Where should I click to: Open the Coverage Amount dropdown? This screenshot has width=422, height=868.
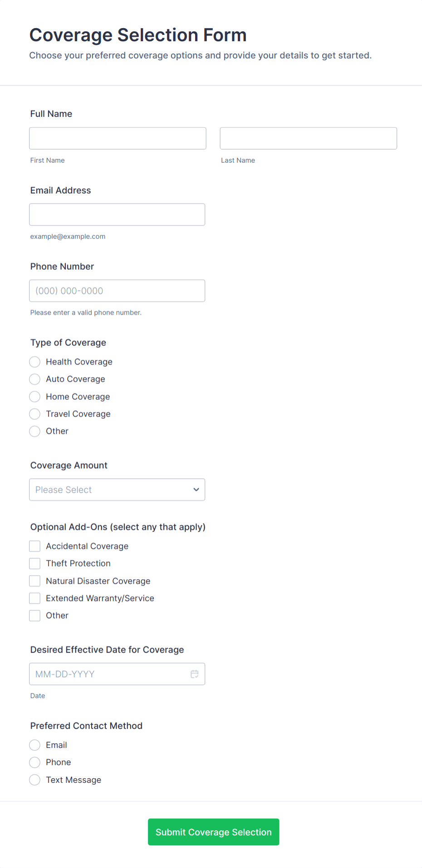pos(117,490)
